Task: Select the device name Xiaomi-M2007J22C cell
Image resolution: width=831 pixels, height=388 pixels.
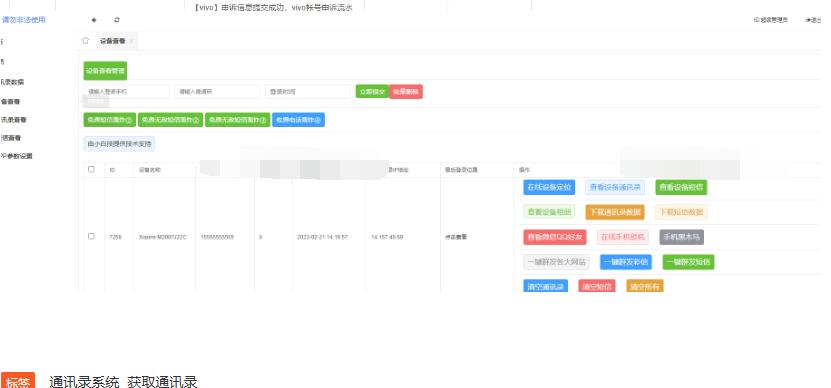Action: click(163, 237)
